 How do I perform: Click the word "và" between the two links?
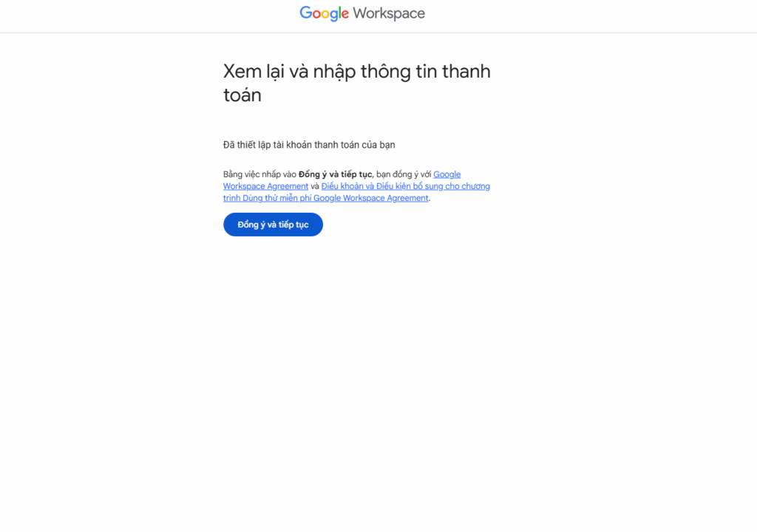[315, 186]
